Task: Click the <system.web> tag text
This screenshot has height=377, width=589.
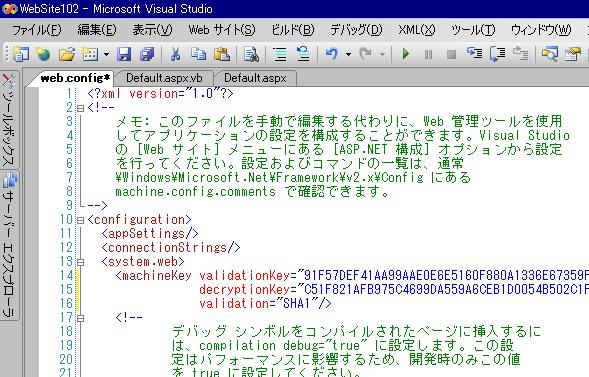Action: click(143, 262)
